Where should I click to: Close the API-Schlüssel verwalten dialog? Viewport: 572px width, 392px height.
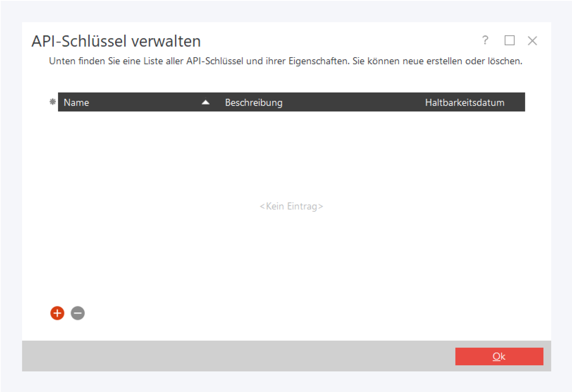[x=532, y=41]
